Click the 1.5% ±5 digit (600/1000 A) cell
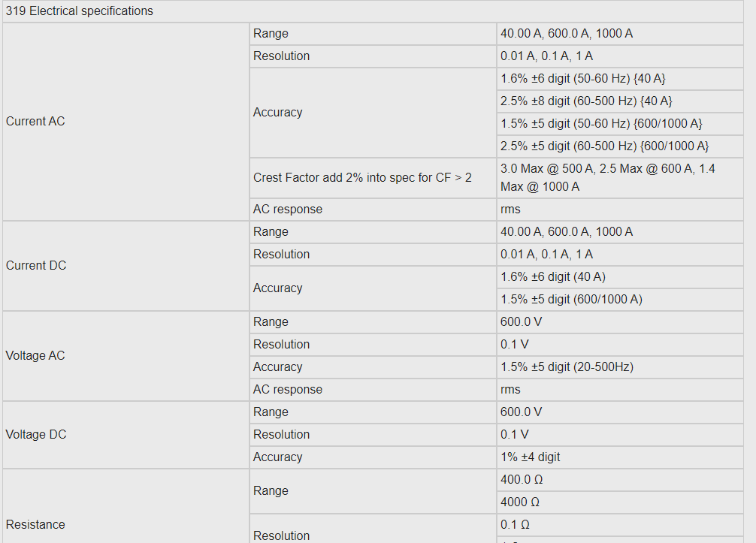This screenshot has height=543, width=756. (x=620, y=300)
